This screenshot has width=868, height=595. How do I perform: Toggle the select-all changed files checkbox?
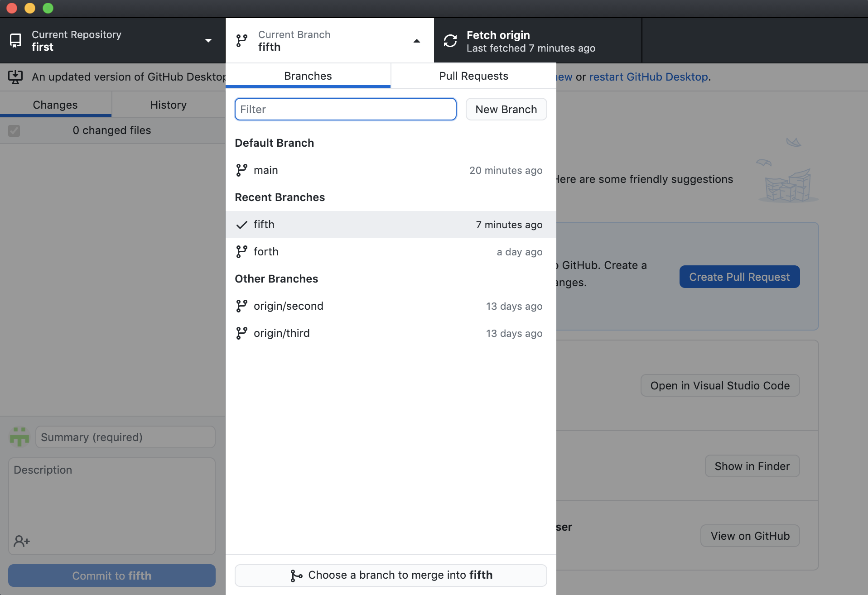pyautogui.click(x=14, y=131)
